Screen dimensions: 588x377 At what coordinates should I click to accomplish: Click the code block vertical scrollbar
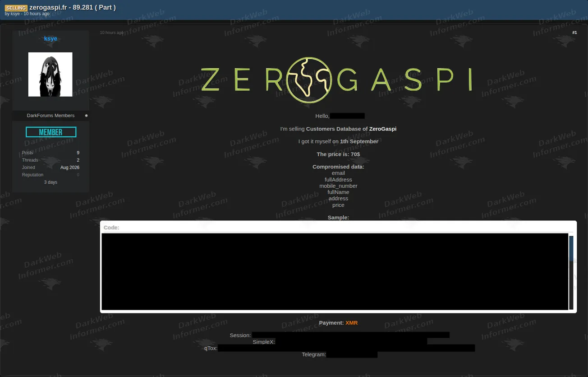571,272
